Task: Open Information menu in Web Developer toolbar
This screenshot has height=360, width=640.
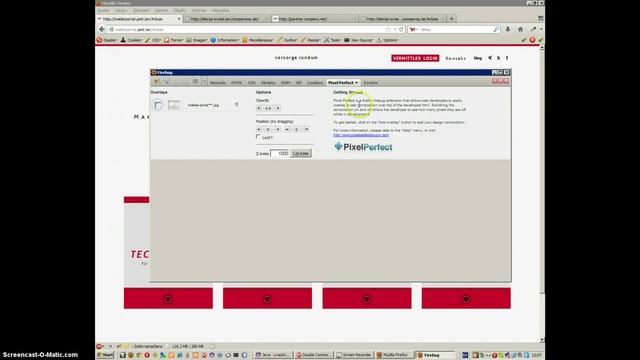Action: (225, 40)
